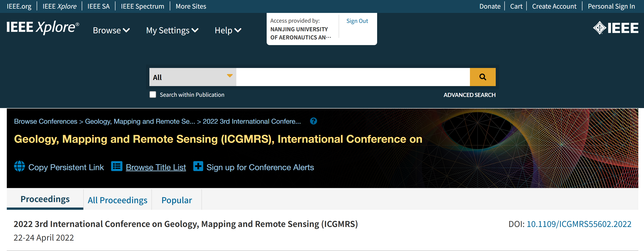Click the IEEE diamond logo
Image resolution: width=644 pixels, height=251 pixels.
coord(615,28)
